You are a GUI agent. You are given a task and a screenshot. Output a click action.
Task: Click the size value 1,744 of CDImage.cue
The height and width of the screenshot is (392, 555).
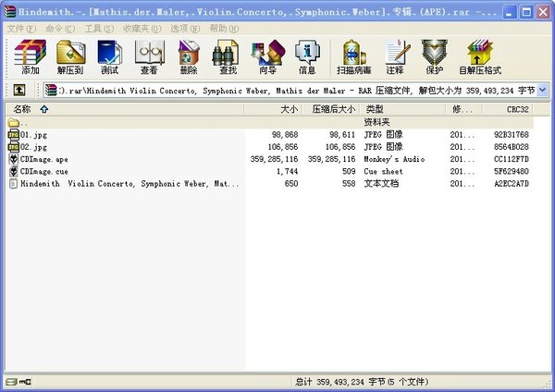[287, 172]
